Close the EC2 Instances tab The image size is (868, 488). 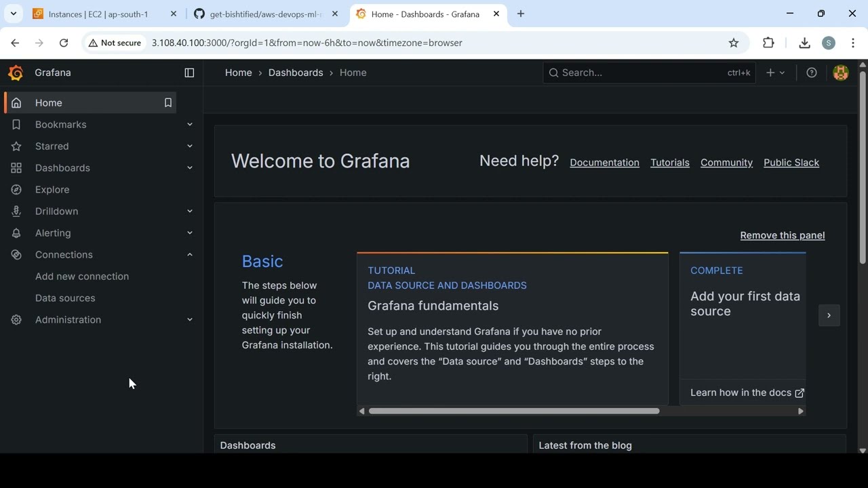tap(174, 14)
